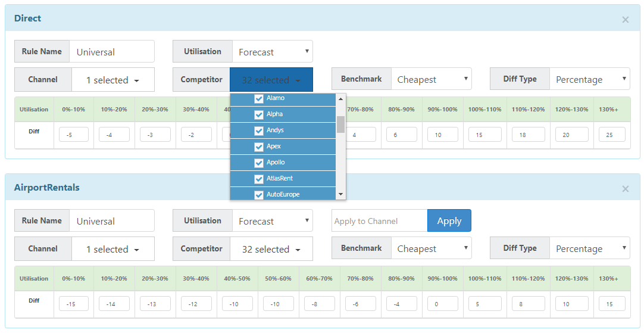Open Direct panel Channel 1 selected dropdown
Viewport: 644px width, 333px height.
click(112, 80)
